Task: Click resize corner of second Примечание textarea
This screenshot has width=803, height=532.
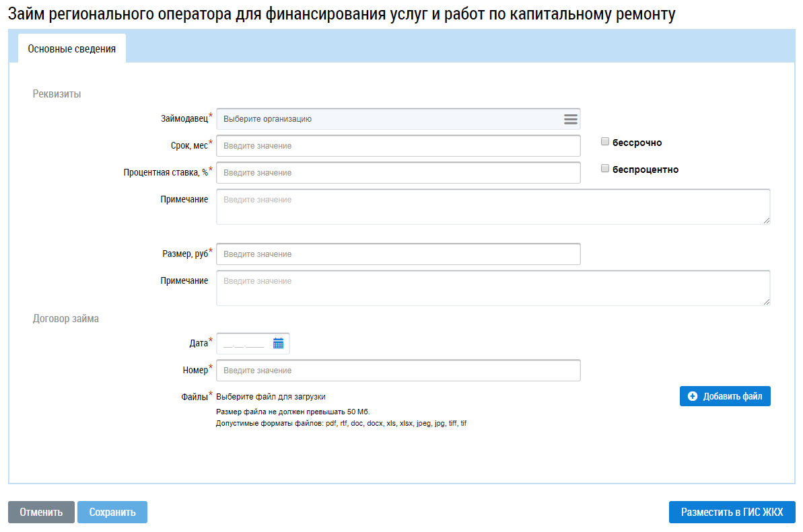Action: 767,302
